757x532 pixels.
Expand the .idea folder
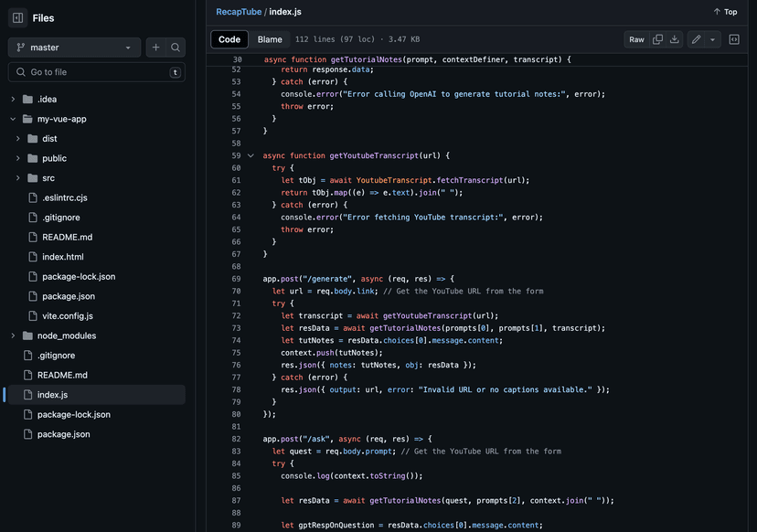(x=13, y=99)
